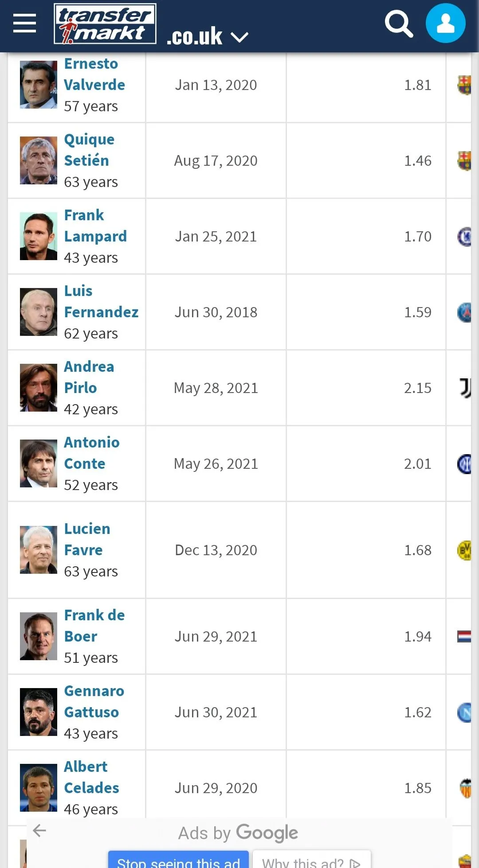The image size is (479, 868).
Task: Click the Netherlands flag icon
Action: tap(464, 637)
